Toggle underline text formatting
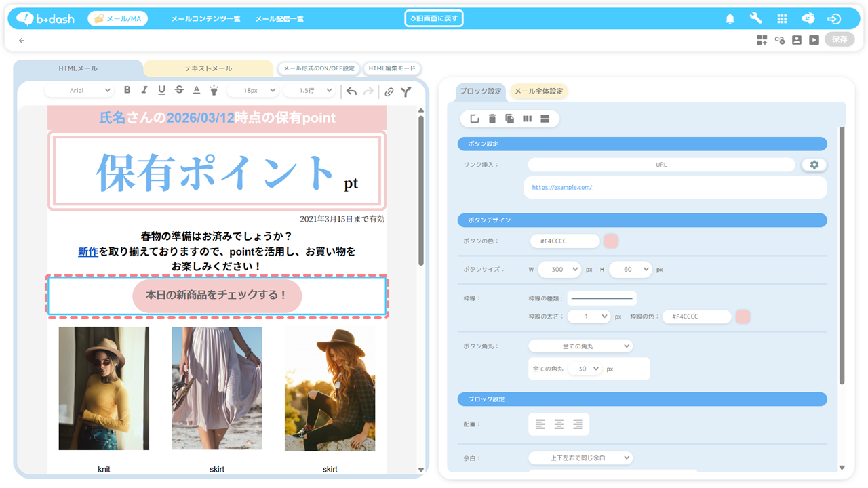The height and width of the screenshot is (488, 868). click(161, 91)
